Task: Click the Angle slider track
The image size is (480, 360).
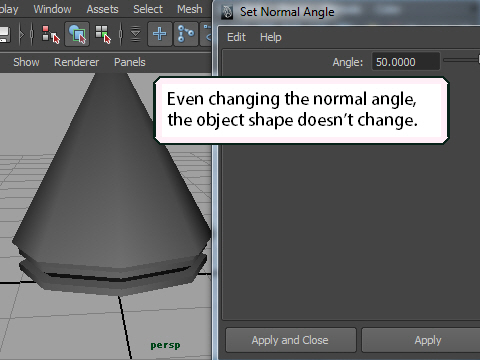Action: click(462, 60)
